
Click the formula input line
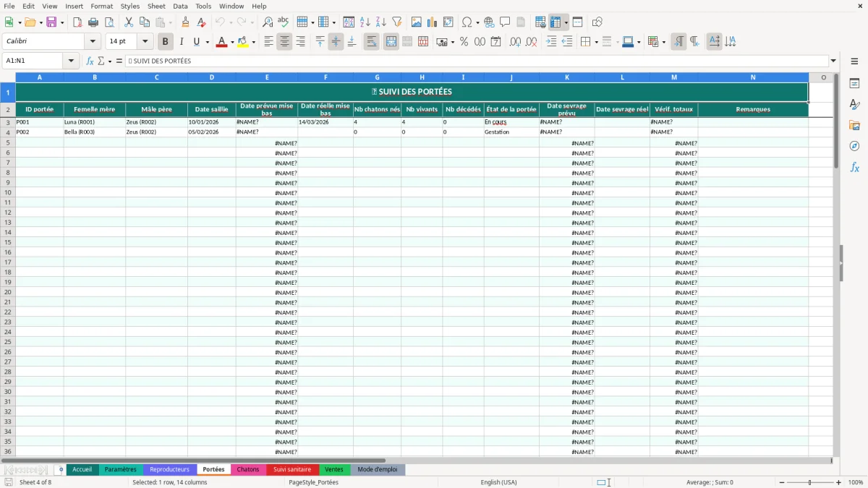tap(476, 61)
